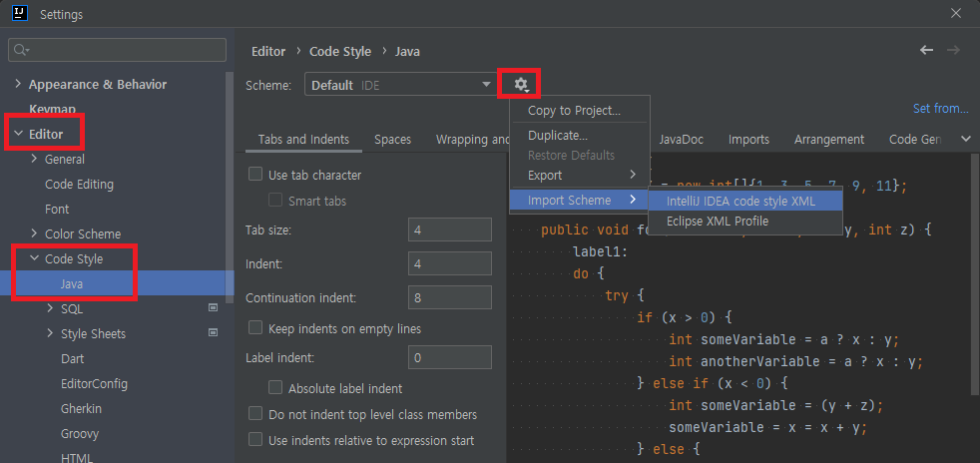Click the Indent value field
This screenshot has width=980, height=463.
pos(449,263)
